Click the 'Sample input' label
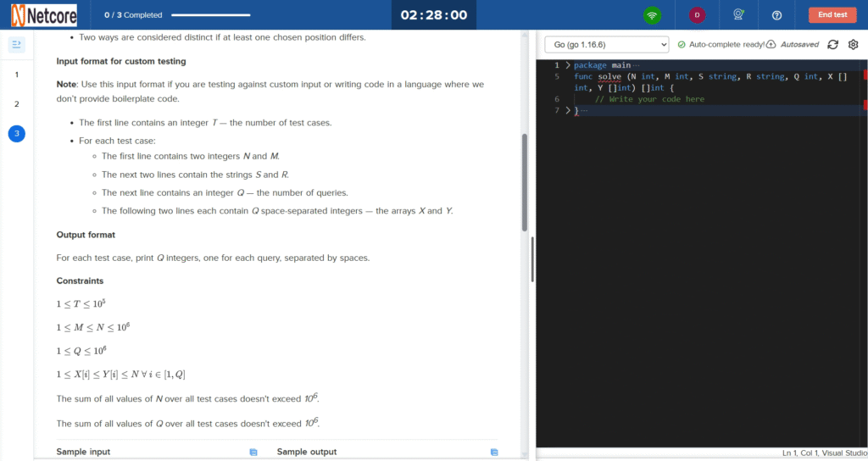The height and width of the screenshot is (461, 868). pos(83,452)
